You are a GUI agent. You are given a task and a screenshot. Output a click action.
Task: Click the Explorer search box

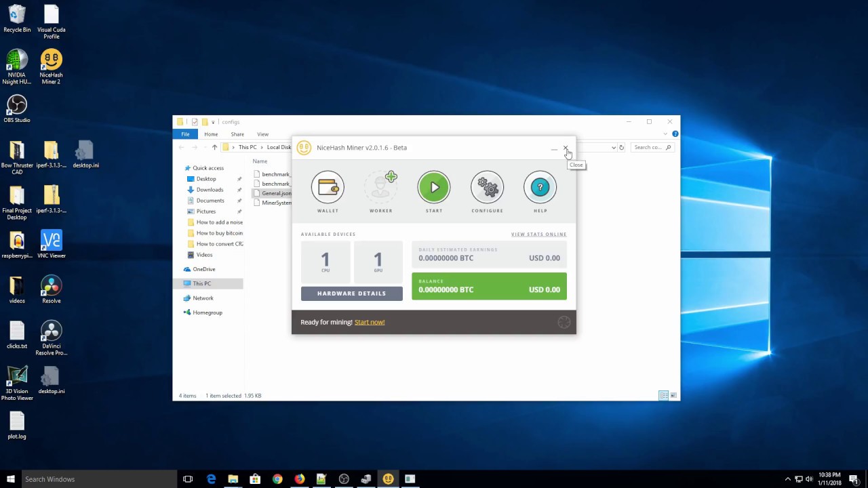pos(652,147)
